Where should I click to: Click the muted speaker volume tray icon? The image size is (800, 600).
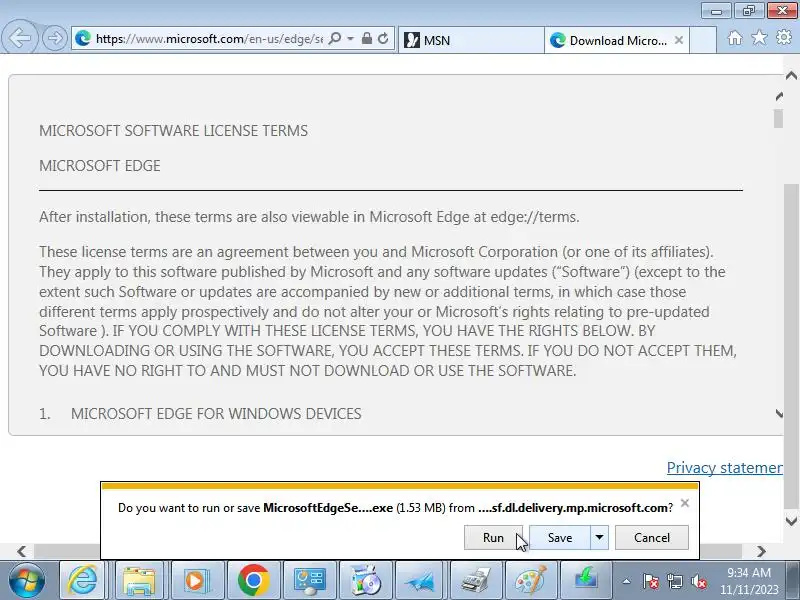coord(698,581)
